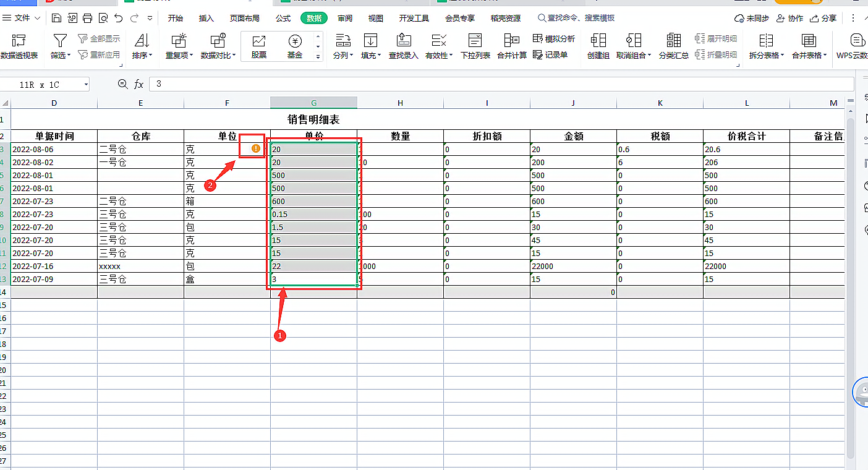Open 合并计算 consolidate tool
Viewport: 868px width, 470px height.
(x=512, y=47)
